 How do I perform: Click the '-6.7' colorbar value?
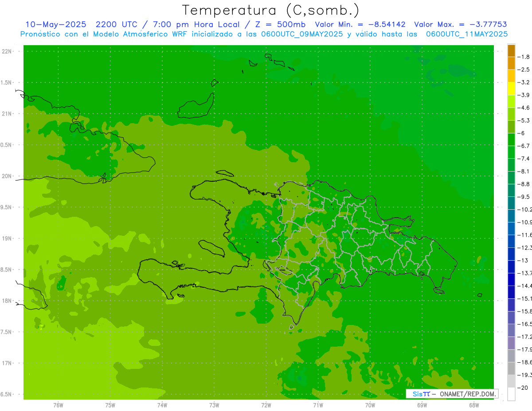click(524, 146)
